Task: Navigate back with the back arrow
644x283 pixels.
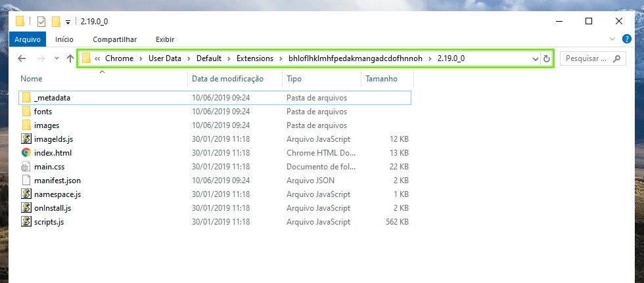Action: click(22, 59)
